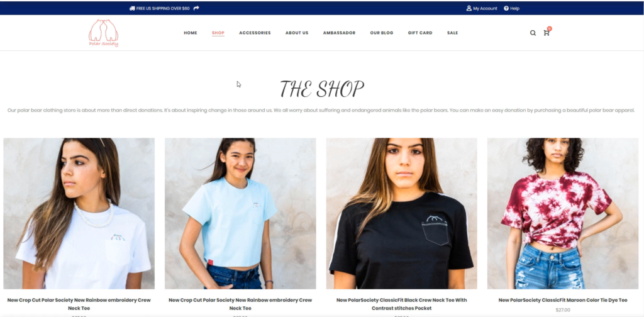Click the Help question mark icon
This screenshot has height=317, width=644.
(x=506, y=8)
